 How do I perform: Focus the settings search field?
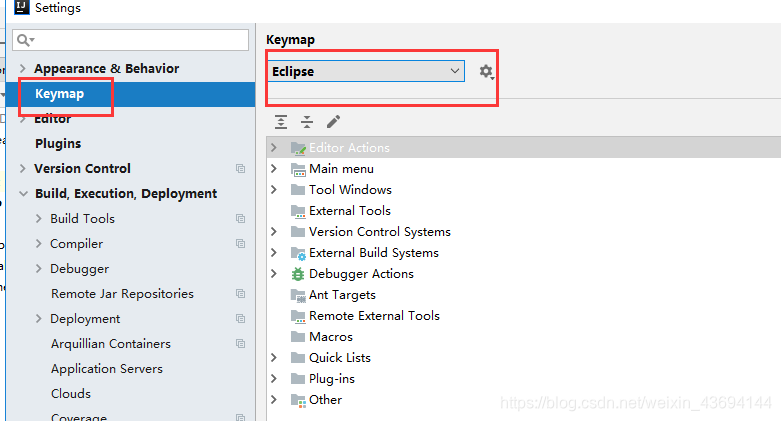(130, 40)
